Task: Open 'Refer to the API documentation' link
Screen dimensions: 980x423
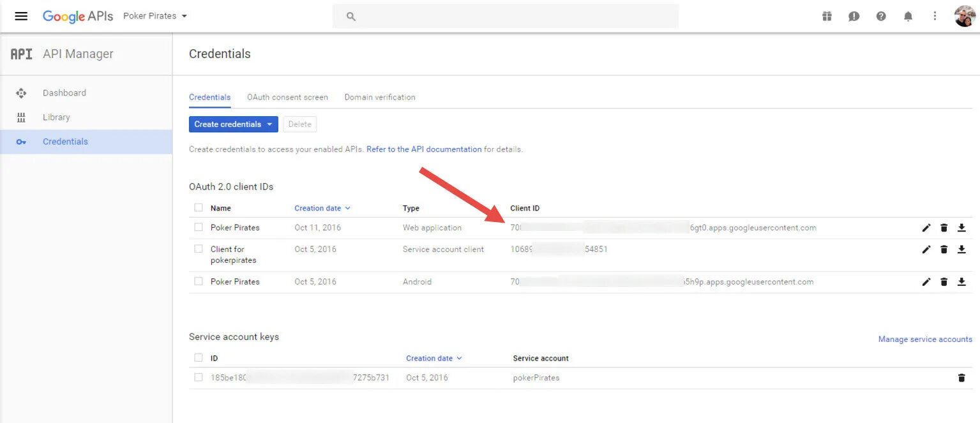Action: (x=424, y=149)
